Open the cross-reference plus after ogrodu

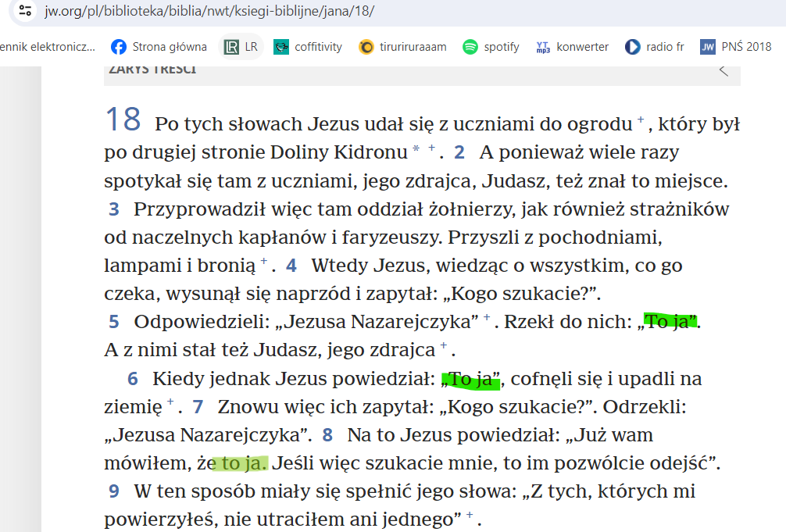pos(641,120)
